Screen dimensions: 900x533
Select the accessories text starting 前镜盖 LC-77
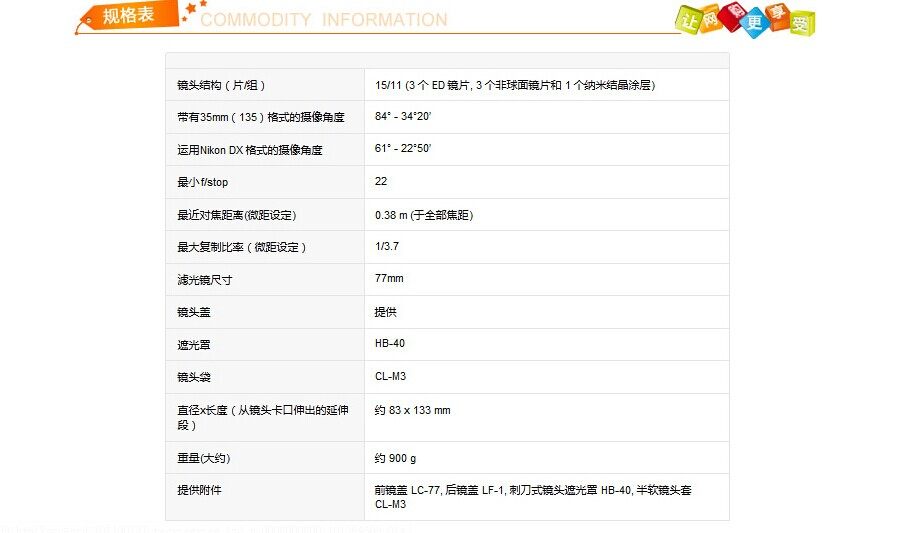[533, 497]
